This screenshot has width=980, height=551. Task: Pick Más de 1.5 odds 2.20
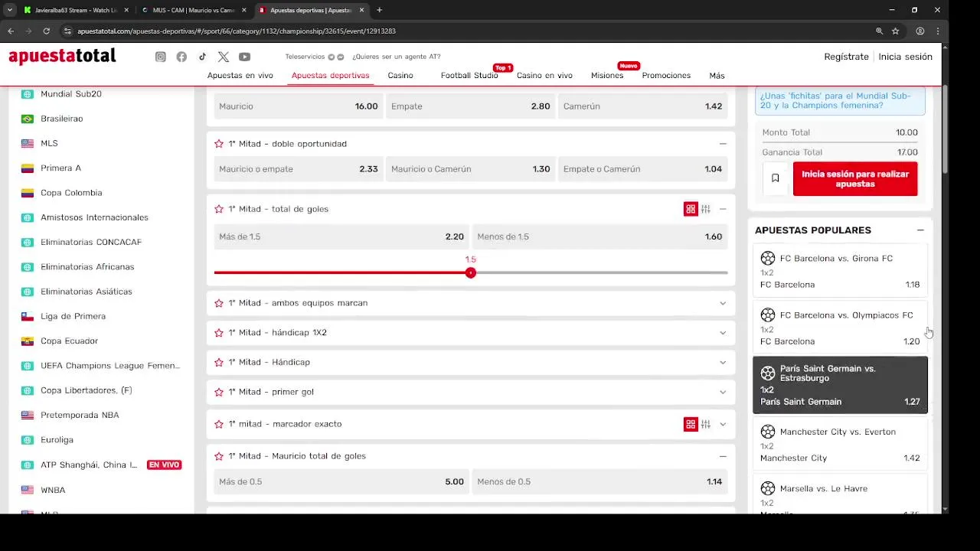tap(341, 236)
